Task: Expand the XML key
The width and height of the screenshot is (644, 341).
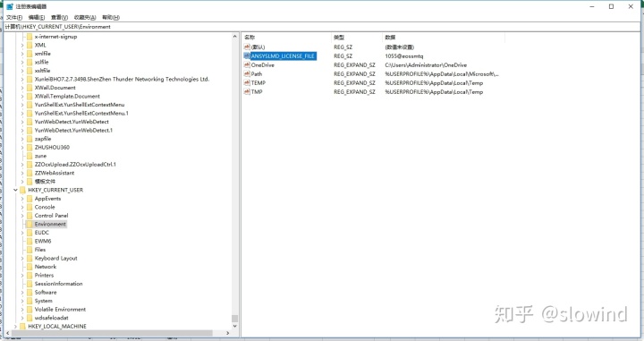Action: (x=22, y=45)
